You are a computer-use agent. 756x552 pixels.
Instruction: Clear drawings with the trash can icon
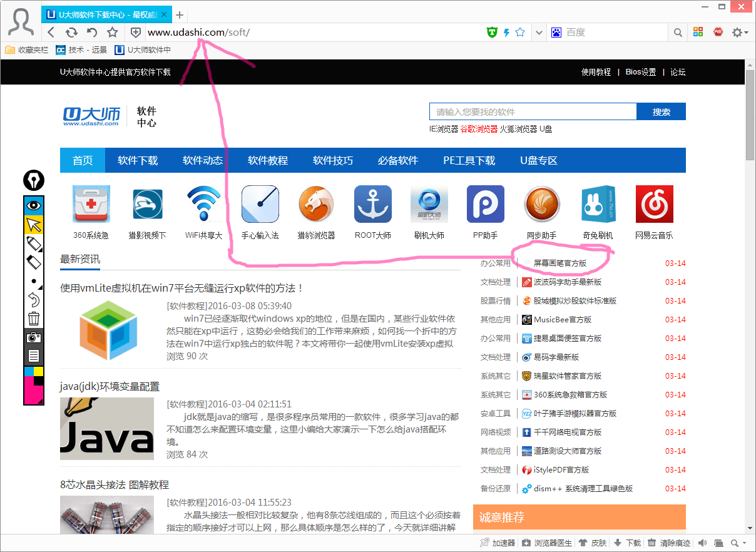click(34, 319)
